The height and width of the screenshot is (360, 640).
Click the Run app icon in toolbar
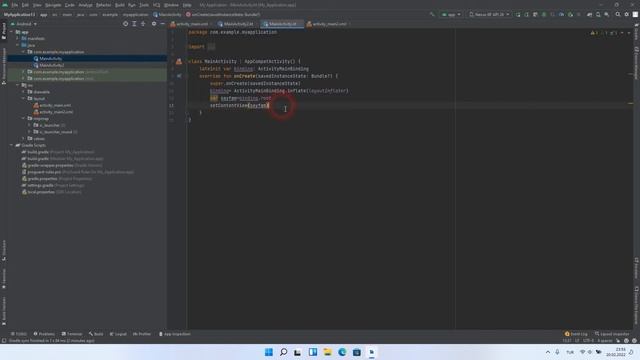pos(518,15)
